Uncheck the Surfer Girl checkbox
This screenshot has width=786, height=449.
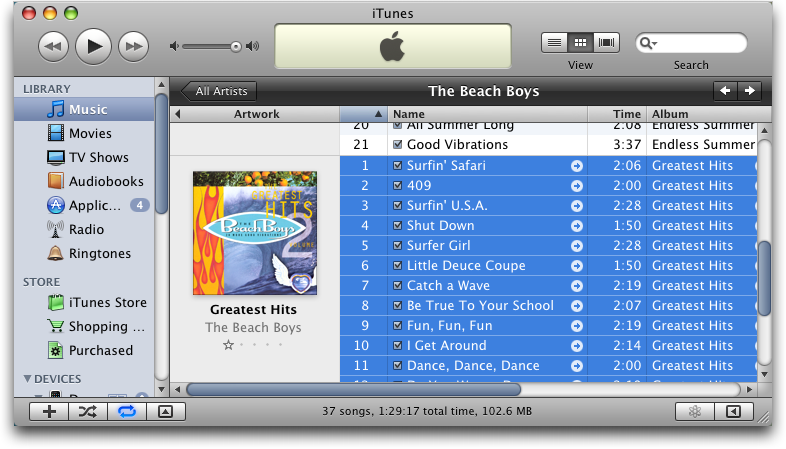pyautogui.click(x=398, y=246)
